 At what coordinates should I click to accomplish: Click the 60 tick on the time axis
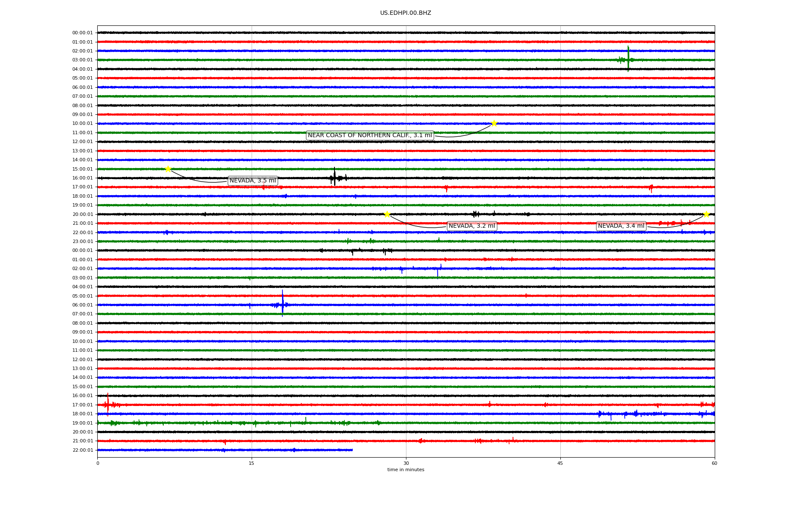point(714,463)
